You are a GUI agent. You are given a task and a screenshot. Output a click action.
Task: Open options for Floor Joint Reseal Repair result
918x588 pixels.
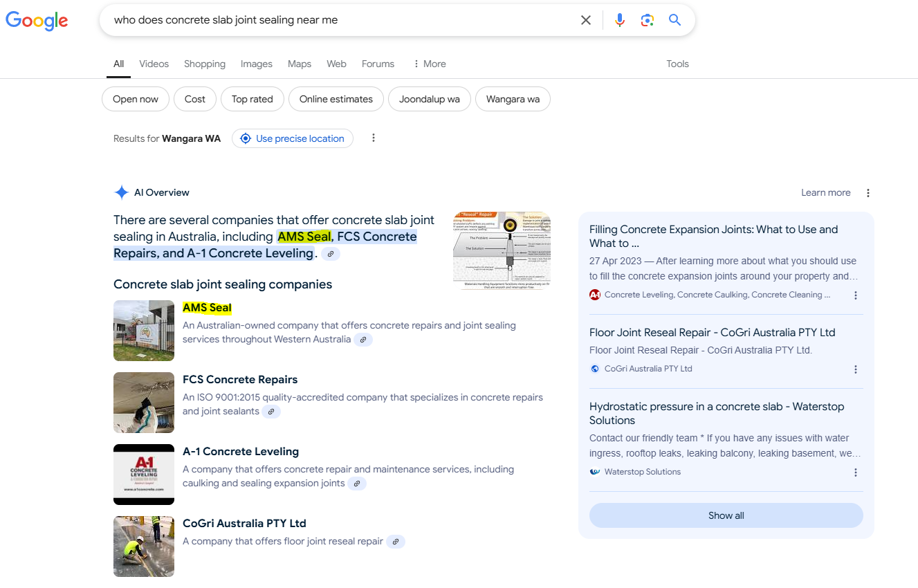pos(856,369)
